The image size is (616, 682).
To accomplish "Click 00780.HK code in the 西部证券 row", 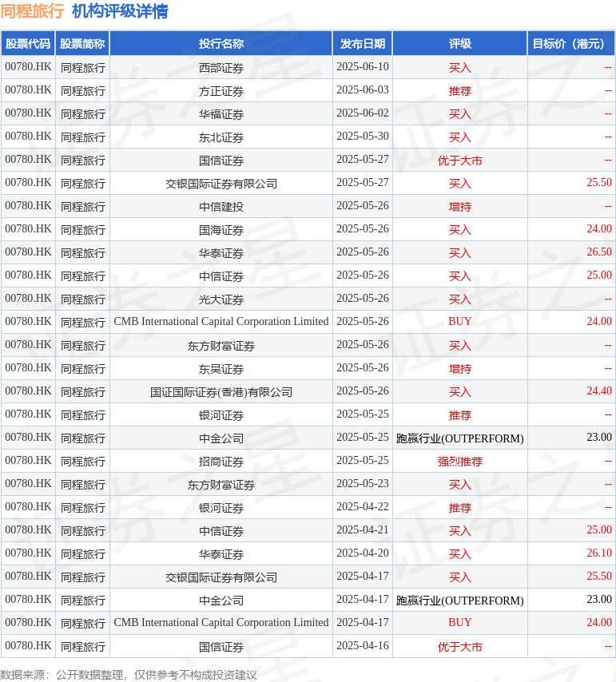I will pyautogui.click(x=28, y=66).
